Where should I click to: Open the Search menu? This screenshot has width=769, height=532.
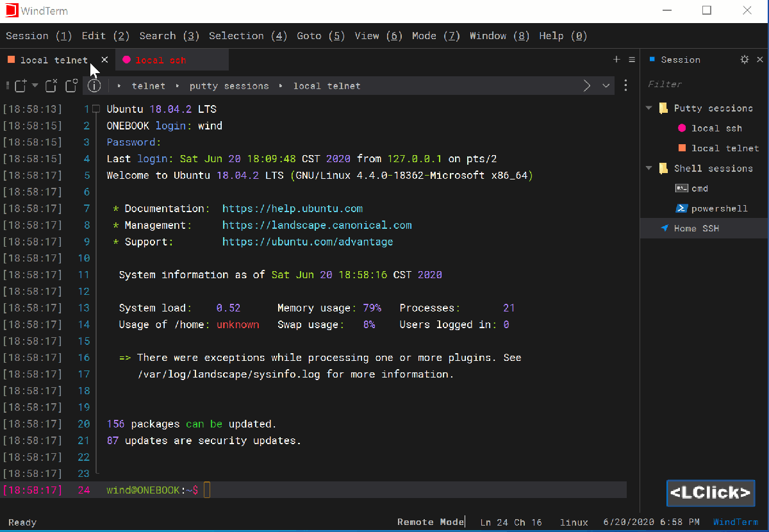pyautogui.click(x=169, y=36)
